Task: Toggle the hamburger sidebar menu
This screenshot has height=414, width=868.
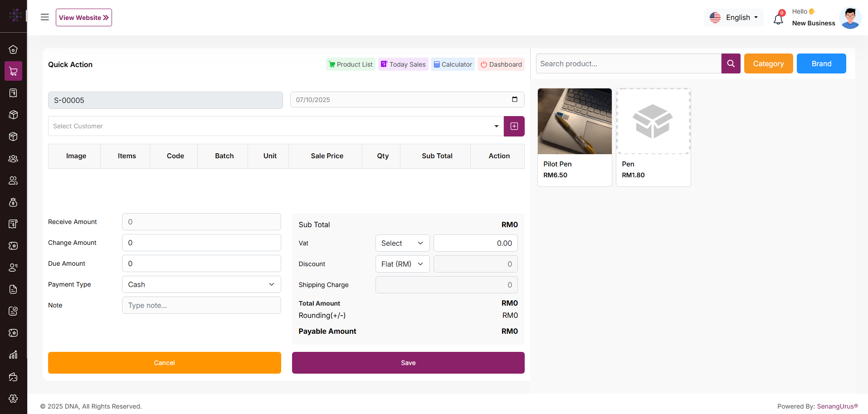Action: click(x=44, y=17)
